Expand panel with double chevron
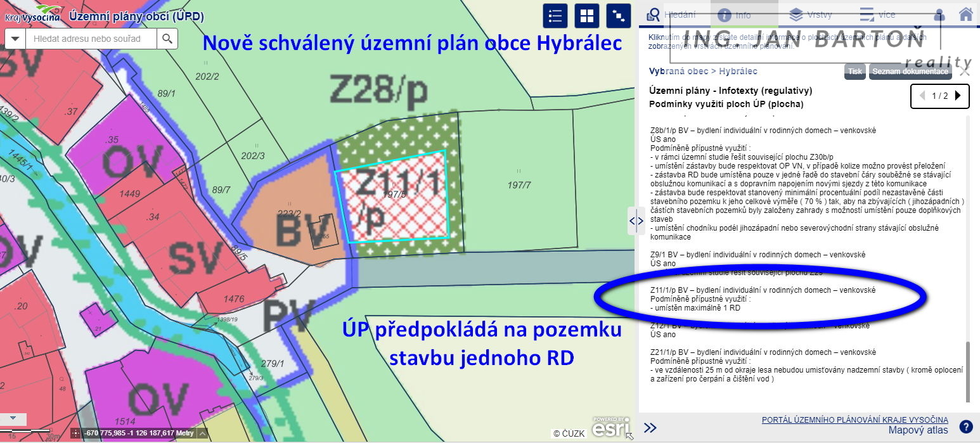 (x=650, y=427)
